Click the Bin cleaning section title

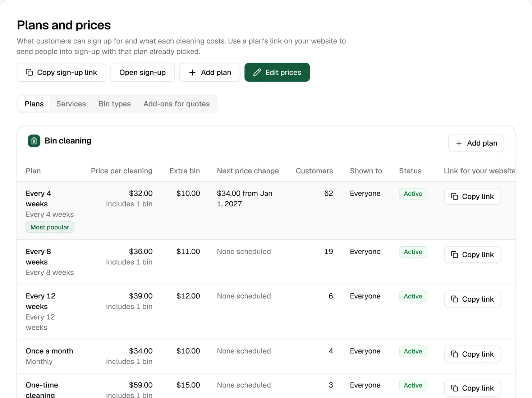68,141
